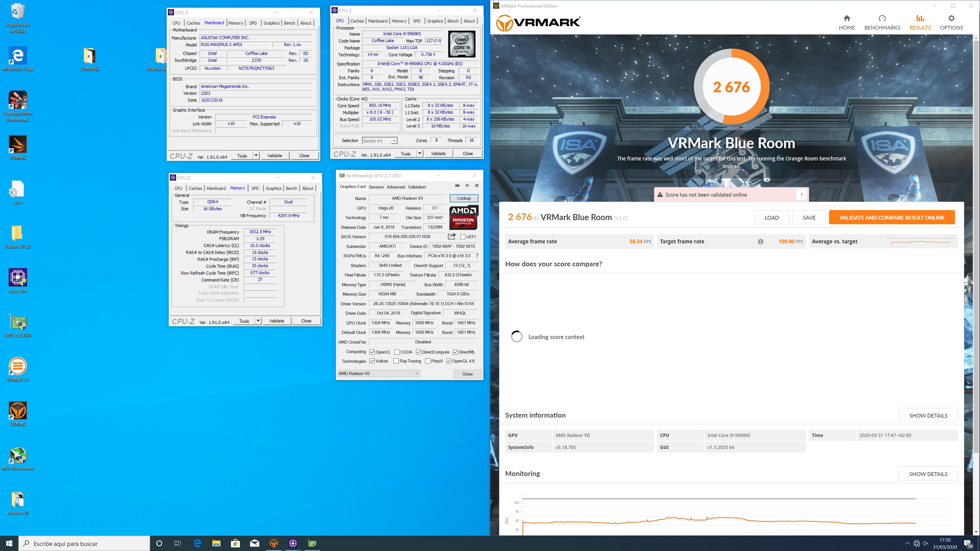980x551 pixels.
Task: Open the notification center on the taskbar
Action: tap(968, 543)
